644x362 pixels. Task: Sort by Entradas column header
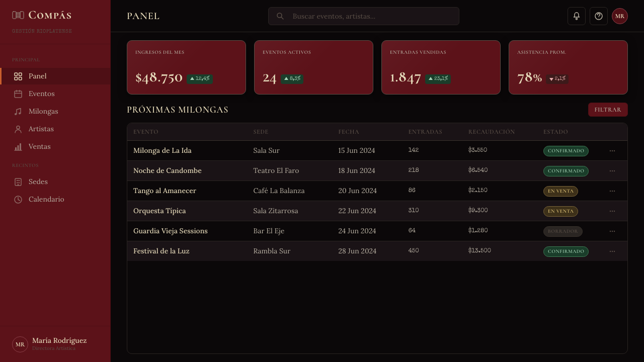[x=425, y=132]
